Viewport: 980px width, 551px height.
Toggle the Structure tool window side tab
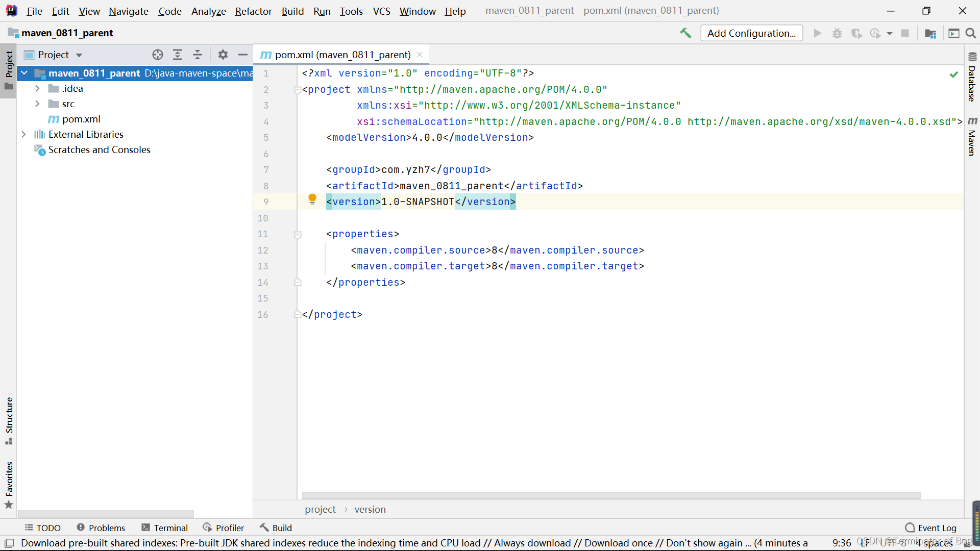point(9,421)
